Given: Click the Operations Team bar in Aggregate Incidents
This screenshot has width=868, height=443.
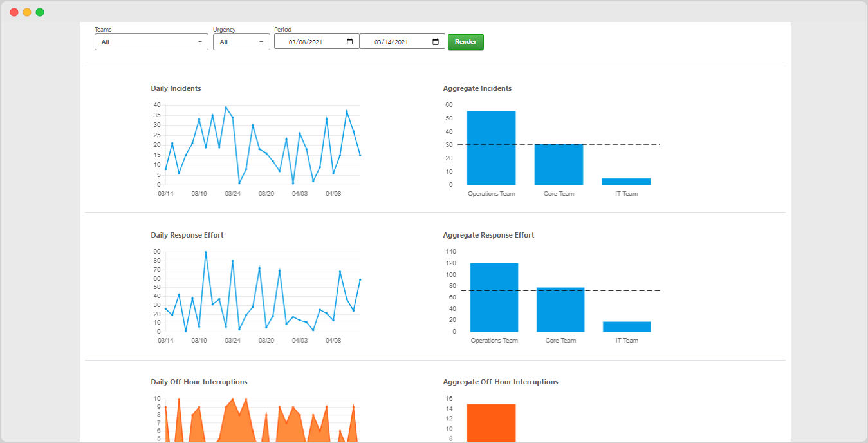Looking at the screenshot, I should pos(492,148).
